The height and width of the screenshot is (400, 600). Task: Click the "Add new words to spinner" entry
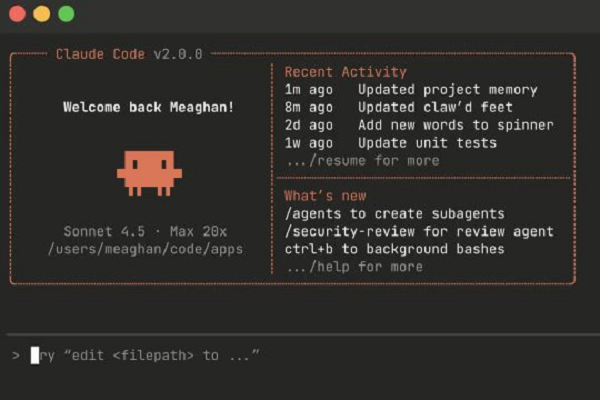[x=455, y=125]
